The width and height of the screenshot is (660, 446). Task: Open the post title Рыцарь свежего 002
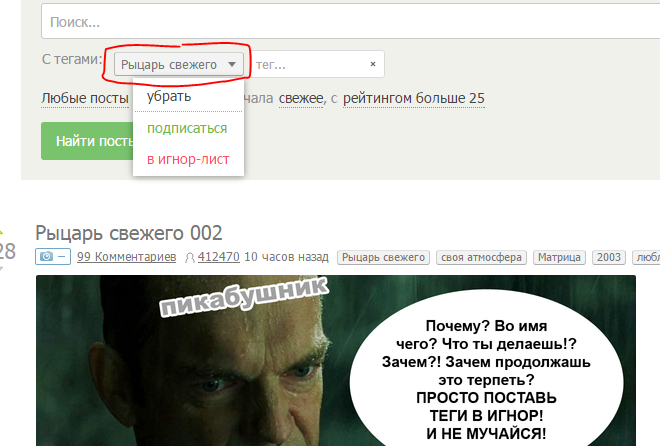(x=128, y=233)
